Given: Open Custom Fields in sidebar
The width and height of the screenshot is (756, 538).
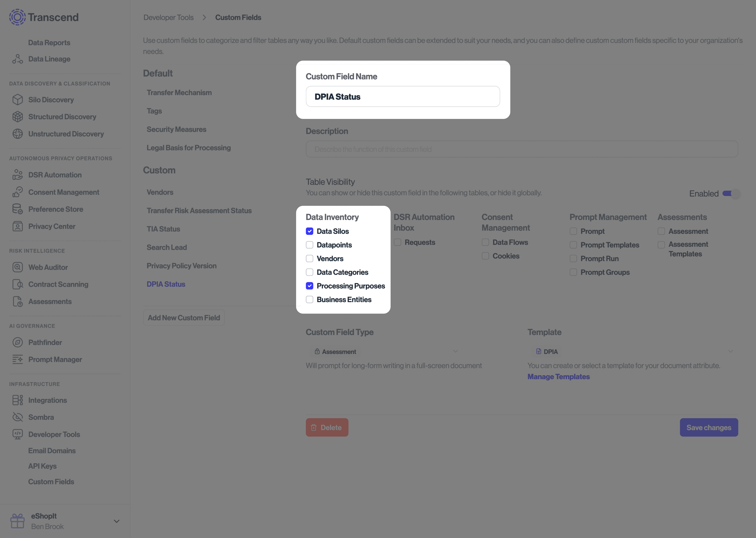Looking at the screenshot, I should pyautogui.click(x=51, y=482).
